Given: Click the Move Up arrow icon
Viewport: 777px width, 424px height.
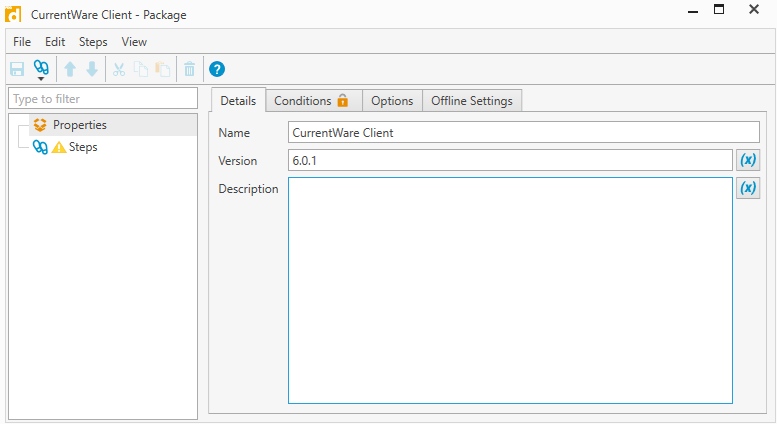Looking at the screenshot, I should coord(70,69).
